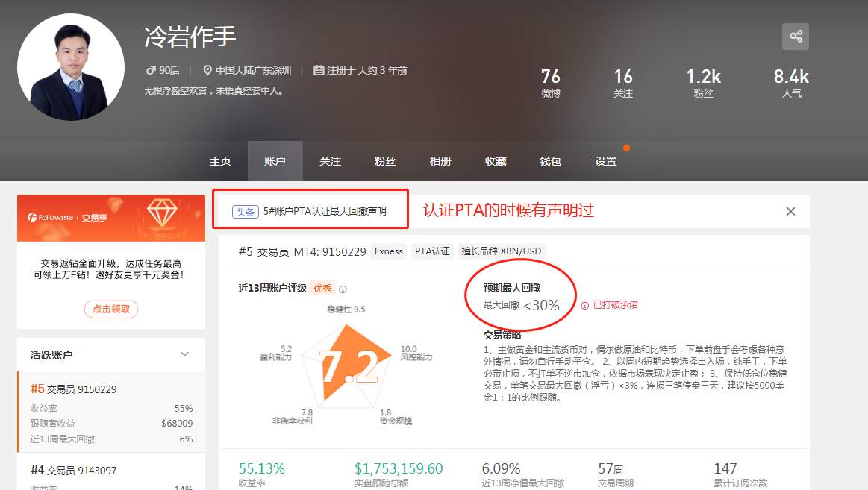This screenshot has height=490, width=868.
Task: Select account #5 交易员 9150229
Action: click(111, 412)
